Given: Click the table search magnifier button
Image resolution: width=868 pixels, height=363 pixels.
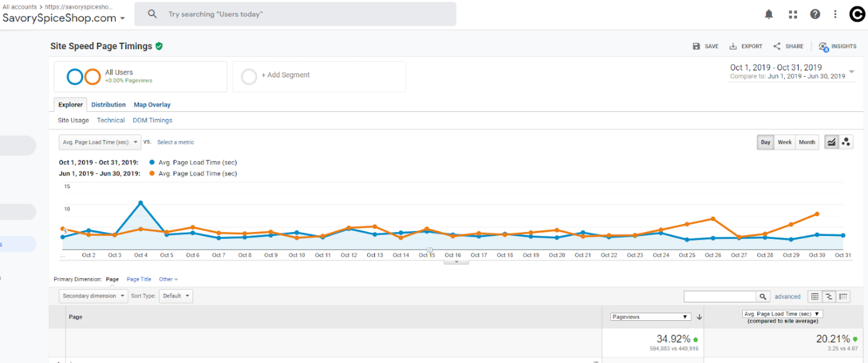Looking at the screenshot, I should 763,296.
